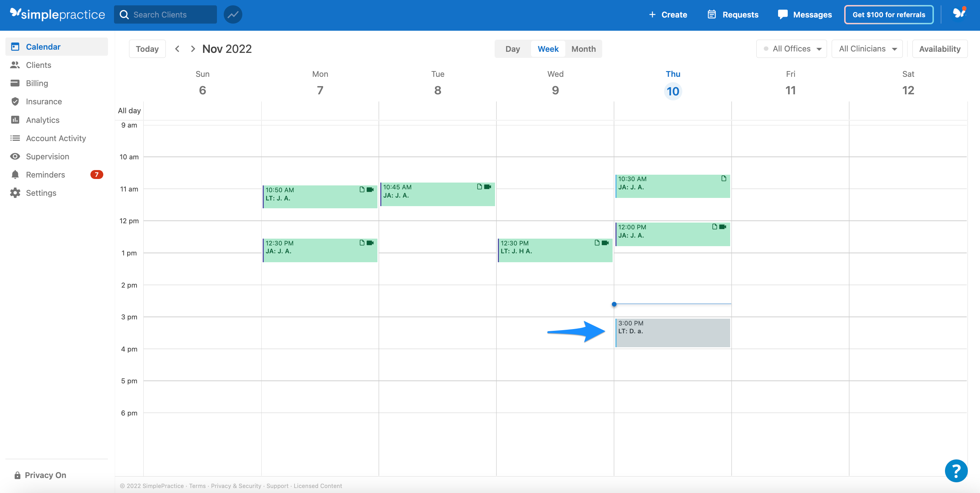Screen dimensions: 980x493
Task: Click the video call icon on the 12:00 PM appointment
Action: (x=722, y=226)
